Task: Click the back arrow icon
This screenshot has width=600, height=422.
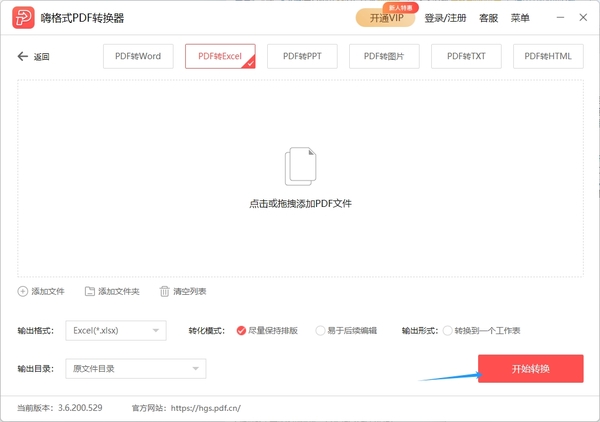Action: click(22, 57)
